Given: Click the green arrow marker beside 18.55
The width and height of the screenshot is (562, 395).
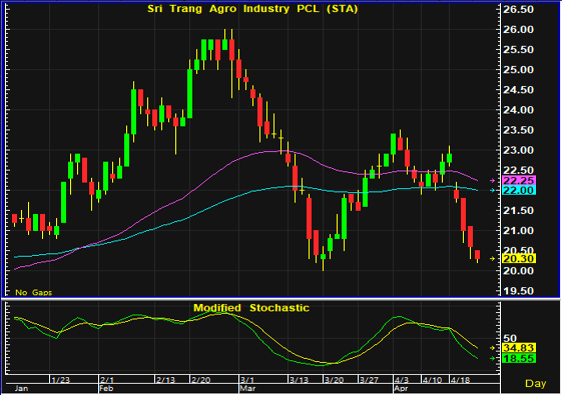Looking at the screenshot, I should pyautogui.click(x=492, y=358).
